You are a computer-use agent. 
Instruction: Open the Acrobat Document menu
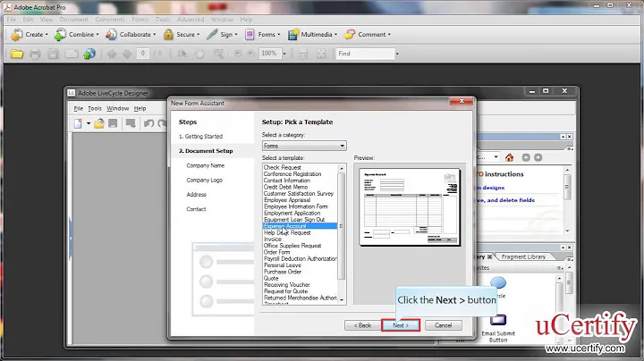tap(74, 20)
